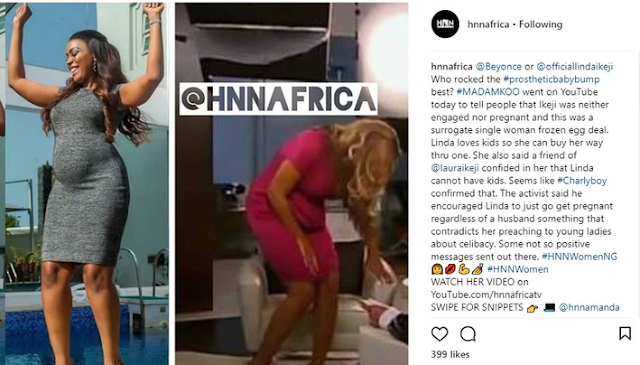The width and height of the screenshot is (640, 365).
Task: Visit the @hnnamanda profile mention
Action: tap(589, 307)
